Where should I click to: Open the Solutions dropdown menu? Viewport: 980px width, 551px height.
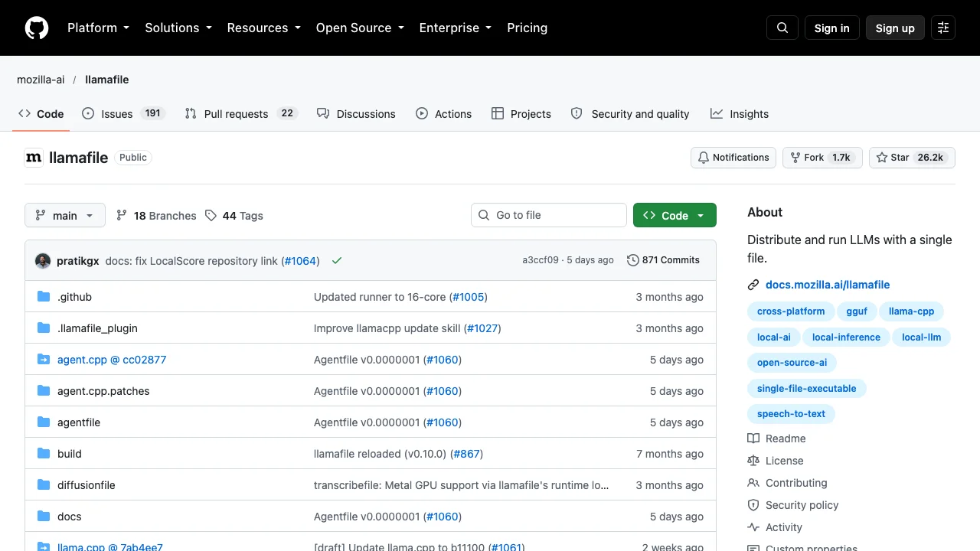pyautogui.click(x=178, y=28)
